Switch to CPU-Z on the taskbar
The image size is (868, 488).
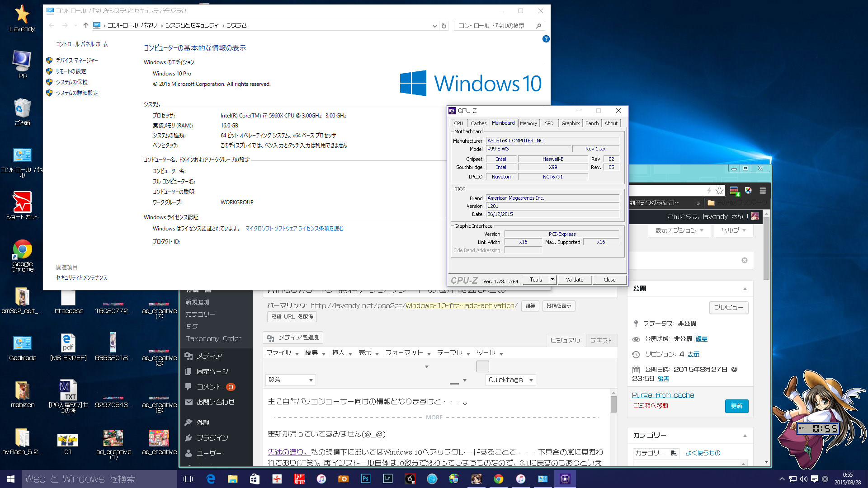(x=565, y=479)
